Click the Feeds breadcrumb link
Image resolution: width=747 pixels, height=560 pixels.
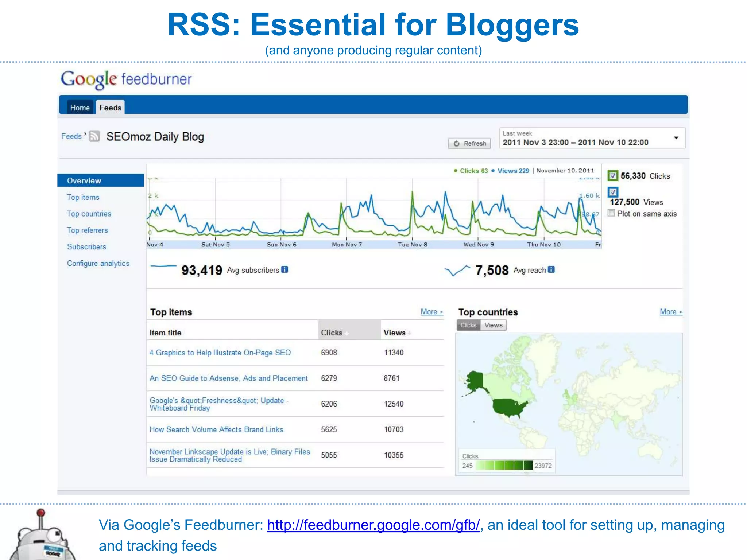(71, 136)
